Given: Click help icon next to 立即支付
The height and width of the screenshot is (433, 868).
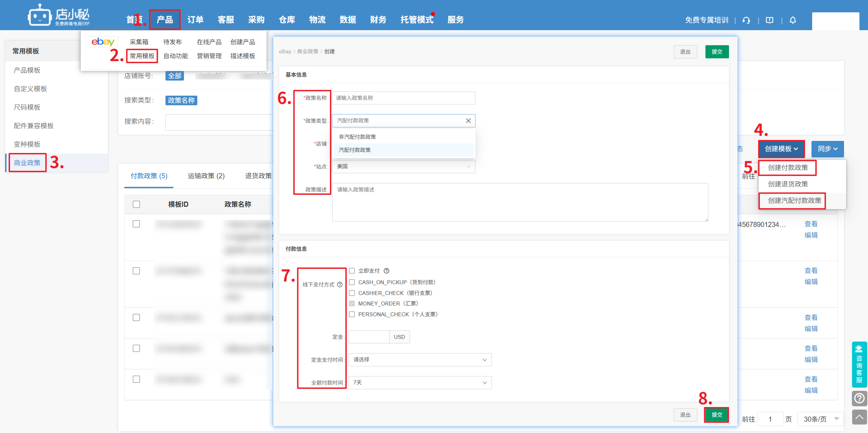Looking at the screenshot, I should click(x=386, y=271).
